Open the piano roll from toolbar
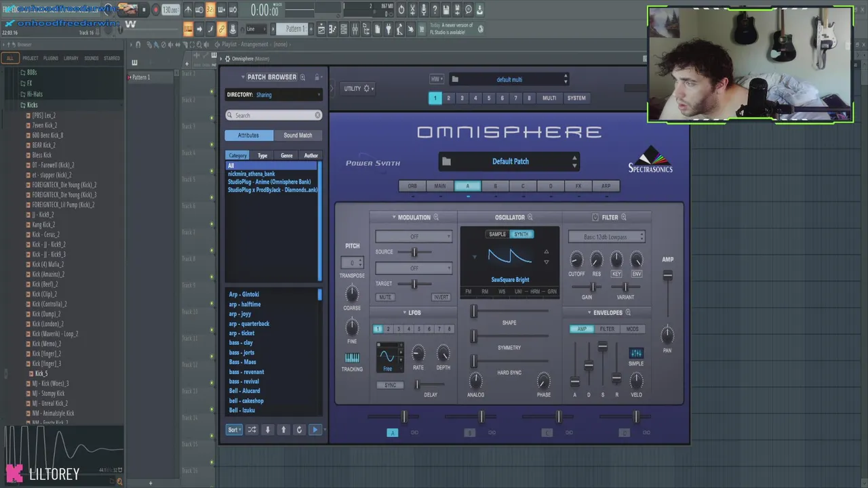This screenshot has width=868, height=488. coord(332,29)
